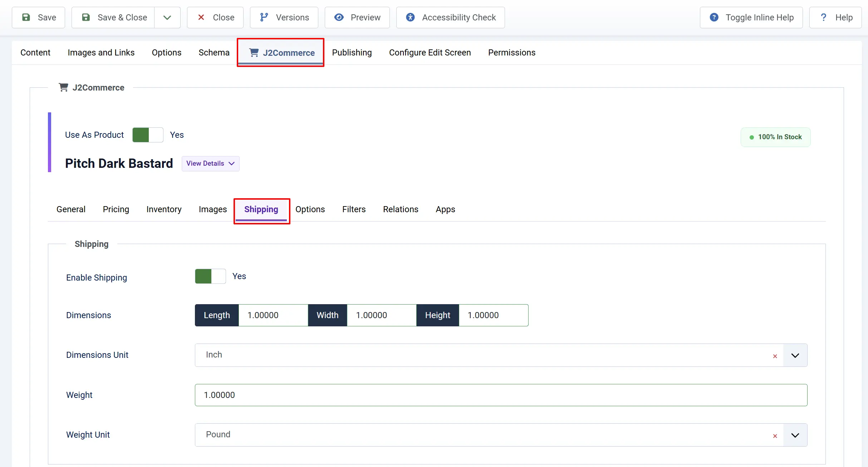Screen dimensions: 868x467
Task: Click the 100% In Stock badge
Action: (775, 137)
